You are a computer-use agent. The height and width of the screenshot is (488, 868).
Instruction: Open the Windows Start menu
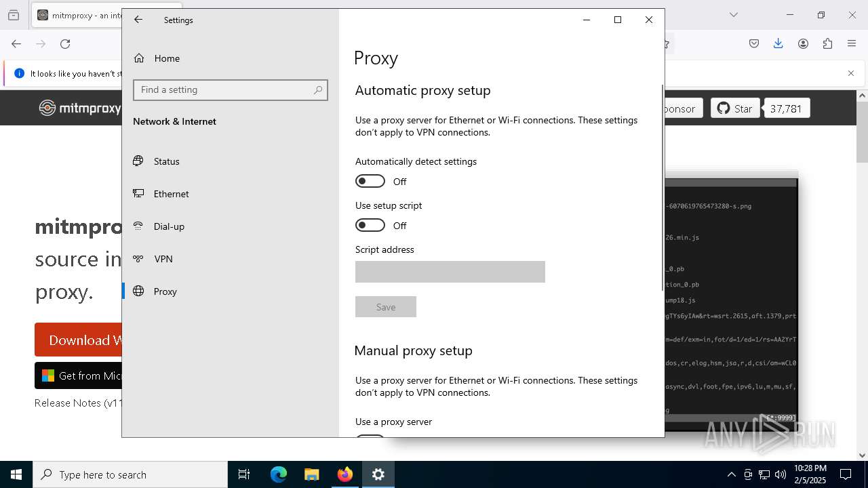(16, 474)
